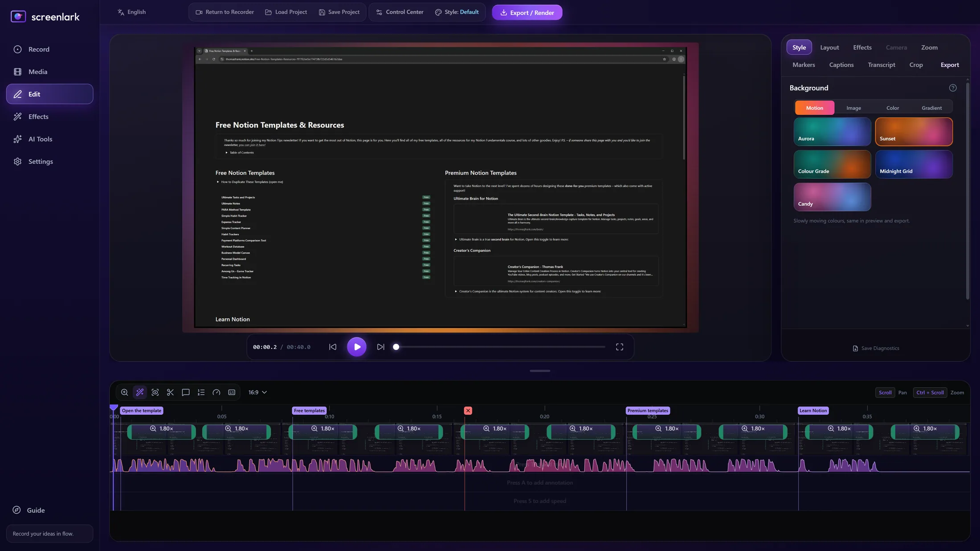Click the screenlark logo icon
Image resolution: width=980 pixels, height=551 pixels.
[18, 16]
